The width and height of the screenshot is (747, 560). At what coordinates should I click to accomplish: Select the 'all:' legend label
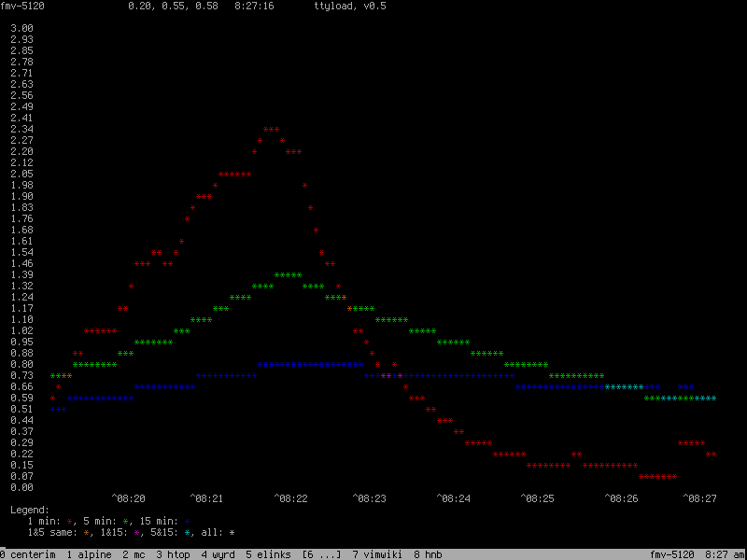point(213,533)
